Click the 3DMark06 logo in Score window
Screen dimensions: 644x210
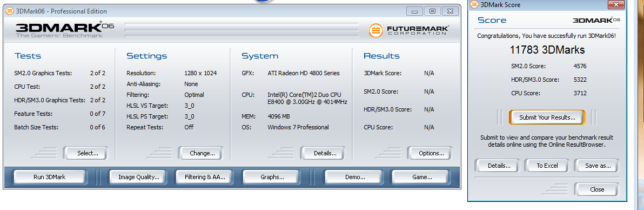596,20
